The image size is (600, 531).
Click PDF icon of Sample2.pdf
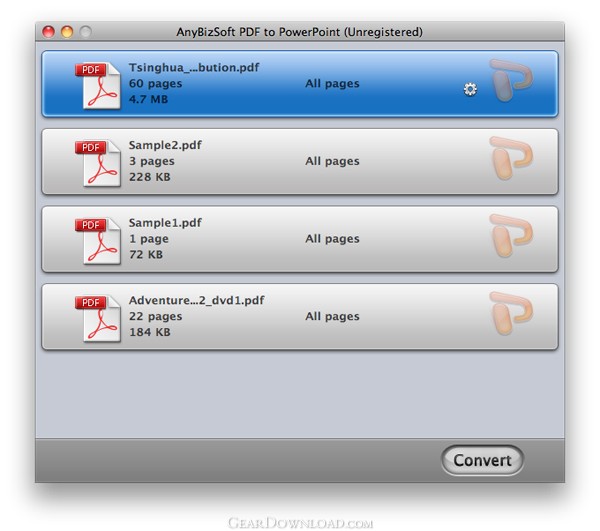pos(98,163)
